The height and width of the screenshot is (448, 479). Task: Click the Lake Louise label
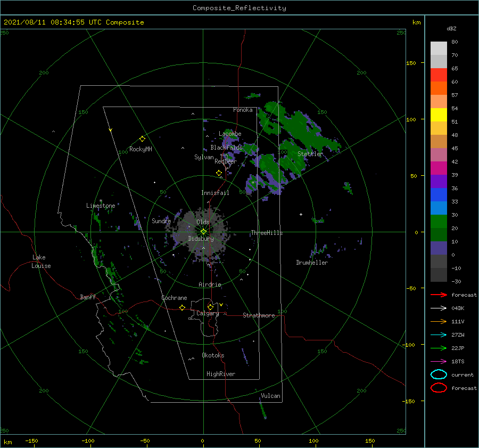click(41, 262)
